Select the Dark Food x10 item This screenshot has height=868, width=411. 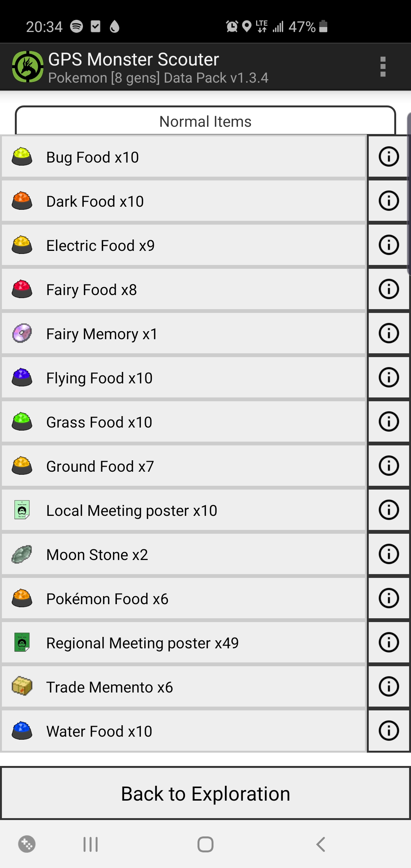click(183, 201)
